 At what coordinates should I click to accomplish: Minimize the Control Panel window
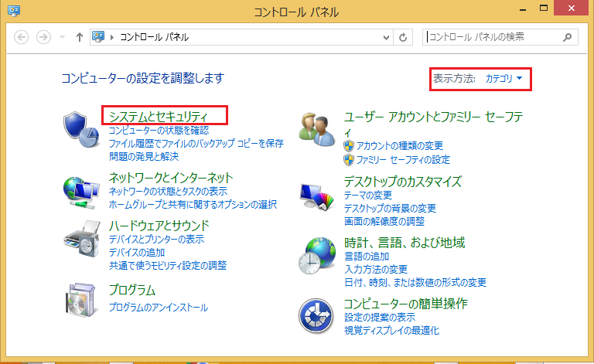[x=523, y=9]
